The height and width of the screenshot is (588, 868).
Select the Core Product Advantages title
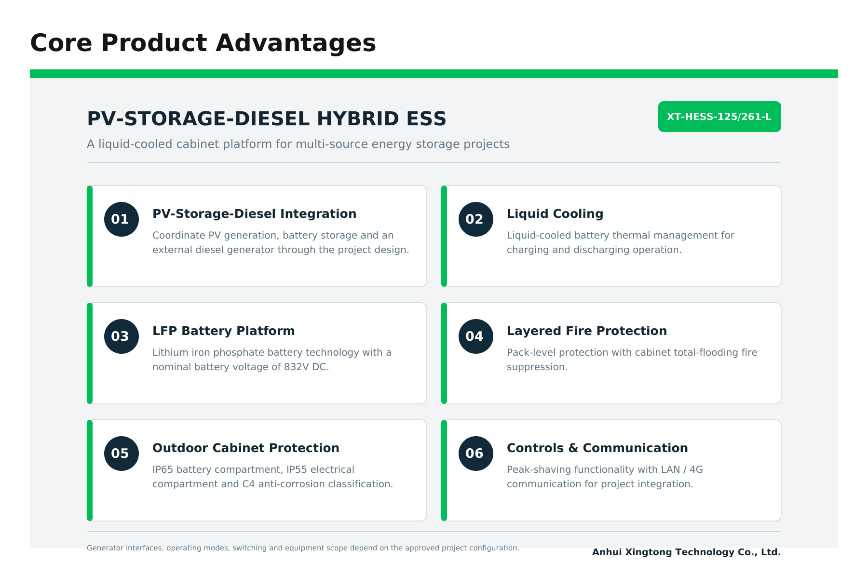coord(203,43)
